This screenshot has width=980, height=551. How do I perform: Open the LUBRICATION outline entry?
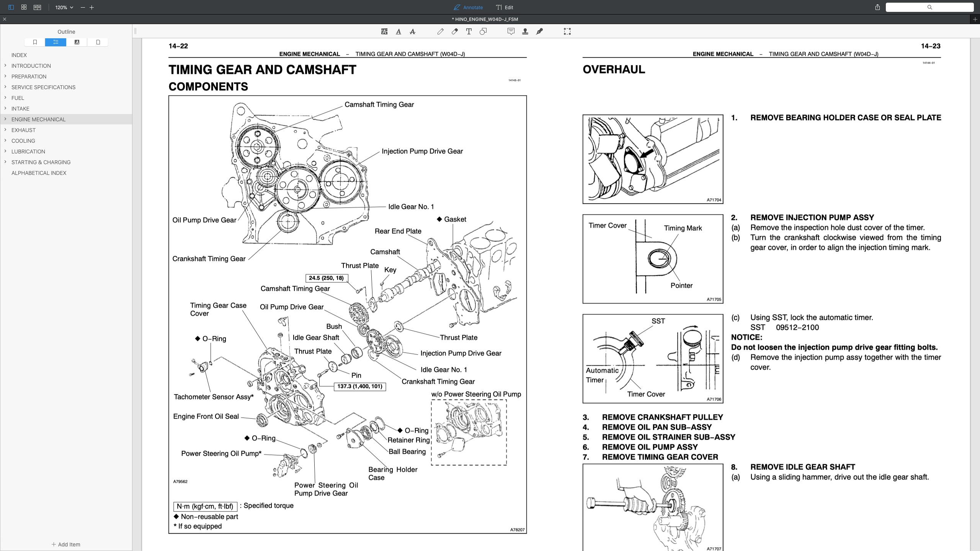click(28, 152)
